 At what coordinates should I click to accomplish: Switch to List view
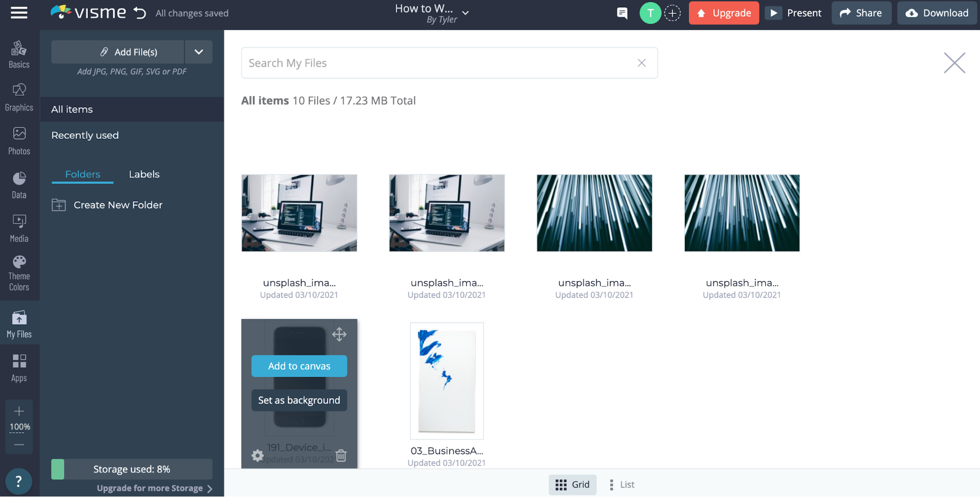tap(622, 485)
